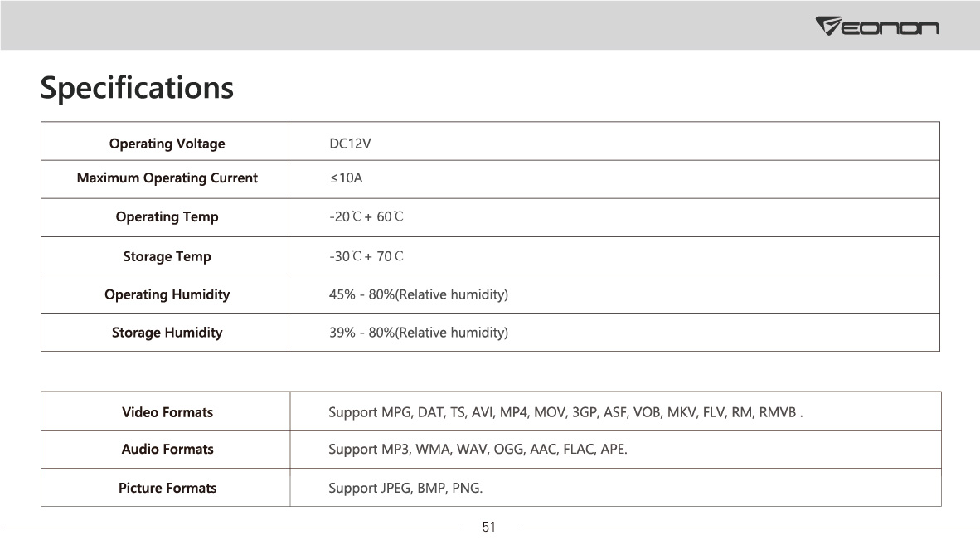Click the supported video formats list
980x540 pixels.
pyautogui.click(x=565, y=412)
